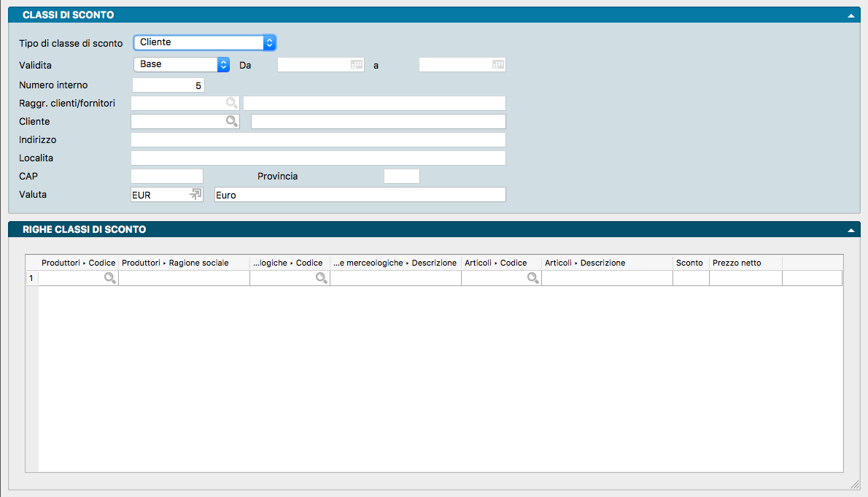Open the calendar picker for the Da date
The width and height of the screenshot is (868, 497).
pyautogui.click(x=357, y=64)
